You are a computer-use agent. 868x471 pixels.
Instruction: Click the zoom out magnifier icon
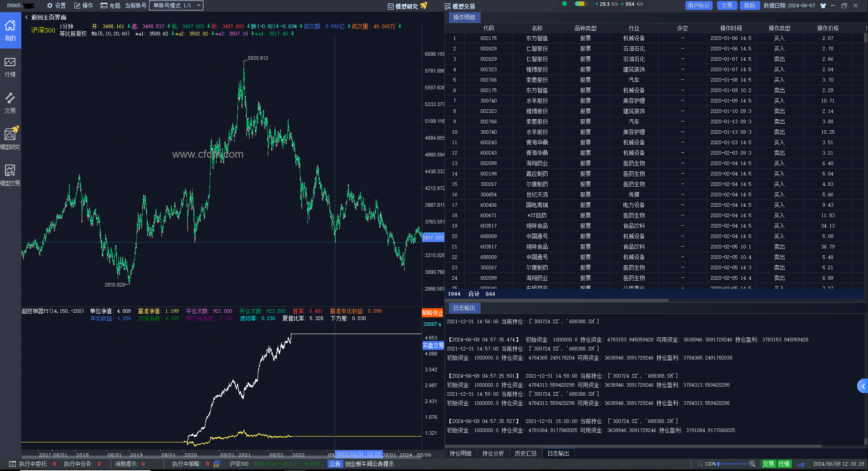pyautogui.click(x=700, y=464)
